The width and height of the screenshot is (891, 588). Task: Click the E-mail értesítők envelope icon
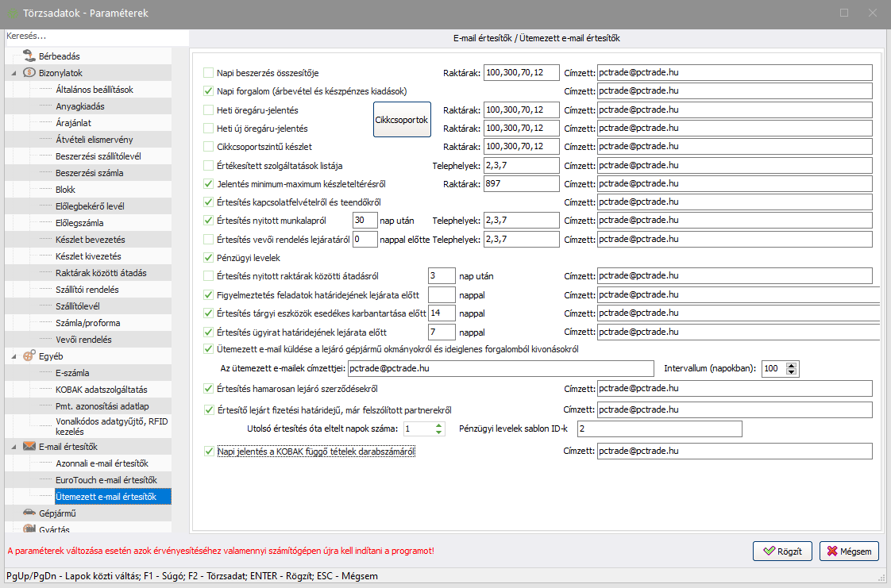29,447
